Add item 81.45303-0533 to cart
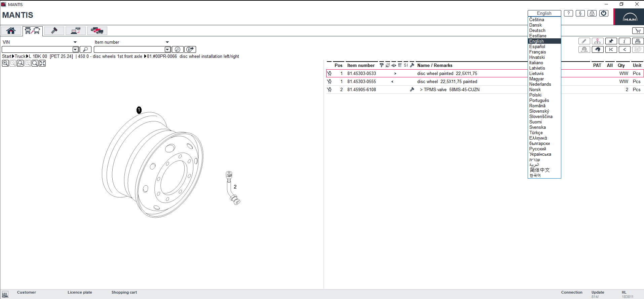 click(x=329, y=73)
